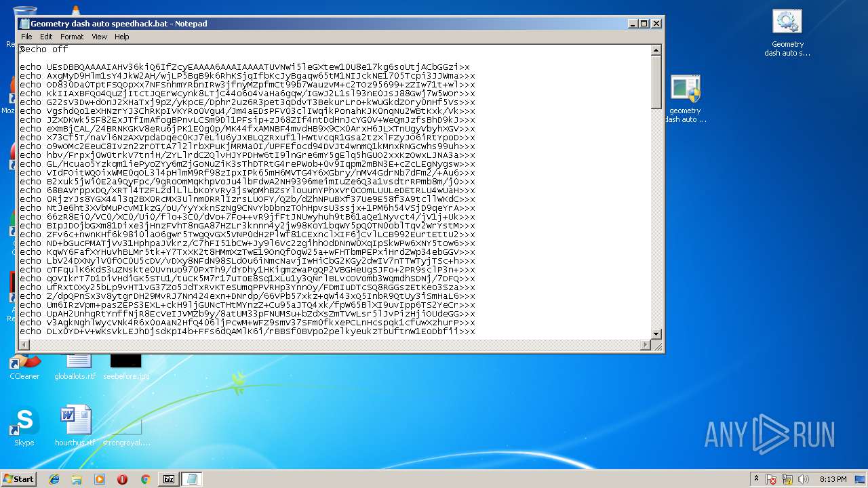The height and width of the screenshot is (488, 868).
Task: Click the horizontal scrollbar right arrow
Action: (645, 345)
